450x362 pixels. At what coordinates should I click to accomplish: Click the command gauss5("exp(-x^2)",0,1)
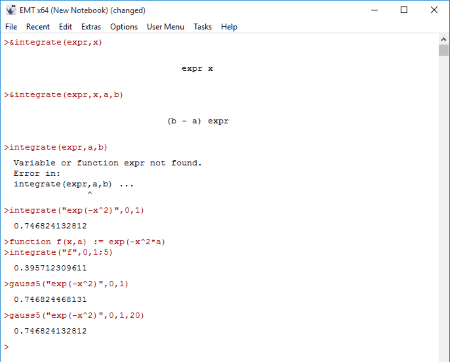click(66, 284)
